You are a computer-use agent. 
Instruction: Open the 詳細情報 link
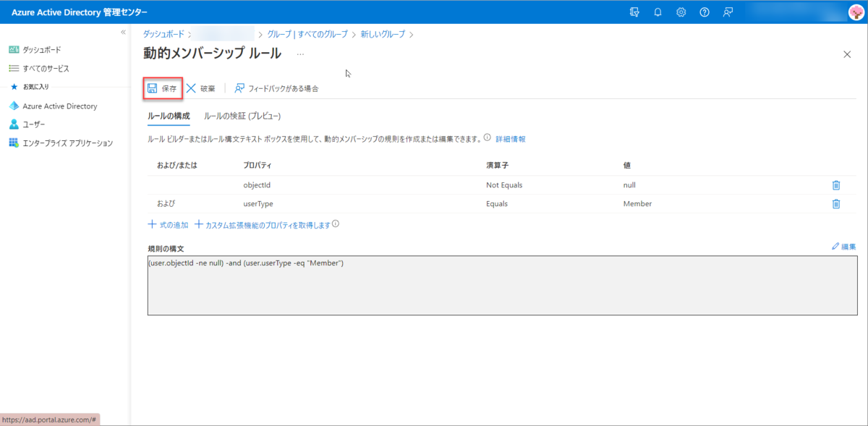point(510,138)
